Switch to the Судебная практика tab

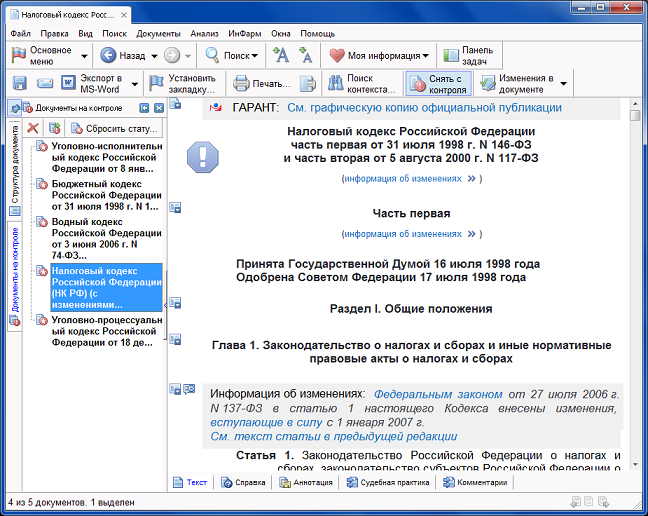(x=391, y=482)
